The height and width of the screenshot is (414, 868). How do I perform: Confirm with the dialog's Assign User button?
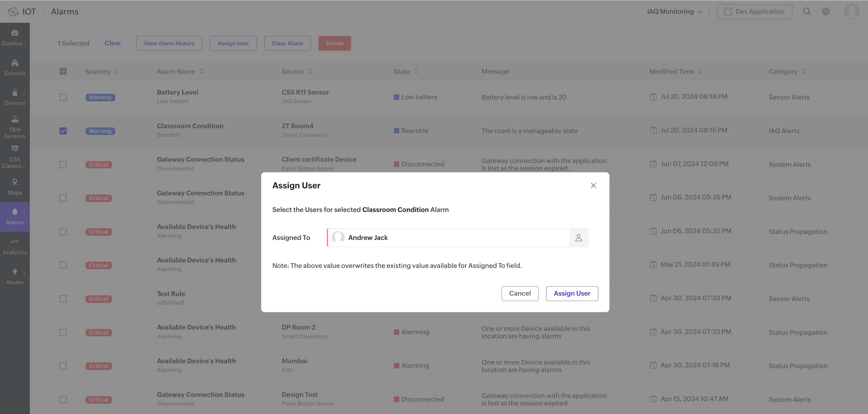coord(572,294)
